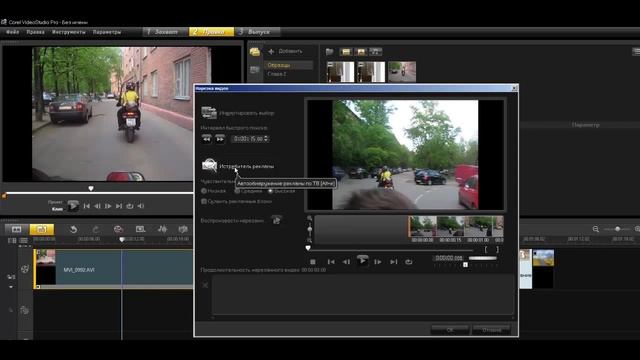Screen dimensions: 640x360
Task: Open the Edit menu
Action: click(36, 32)
